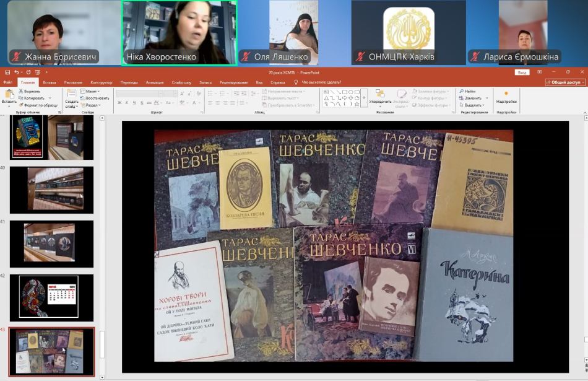Switch to the Вставка ribbon tab
This screenshot has width=588, height=381.
50,82
